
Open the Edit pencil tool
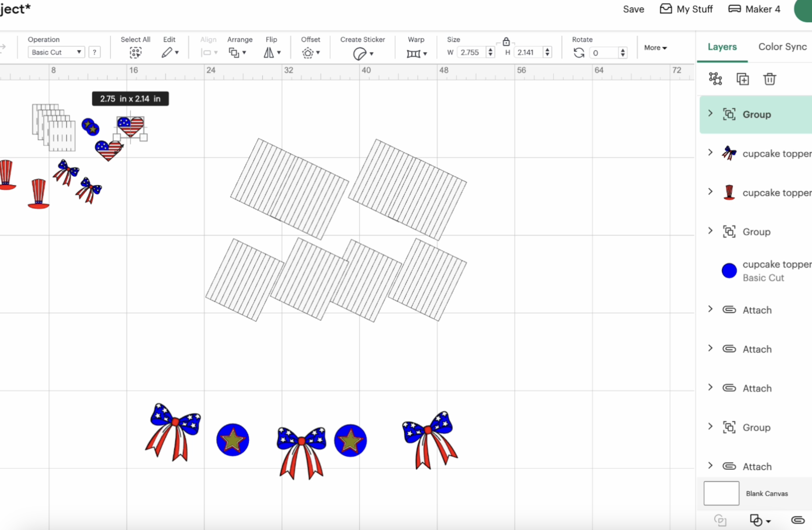click(x=167, y=52)
